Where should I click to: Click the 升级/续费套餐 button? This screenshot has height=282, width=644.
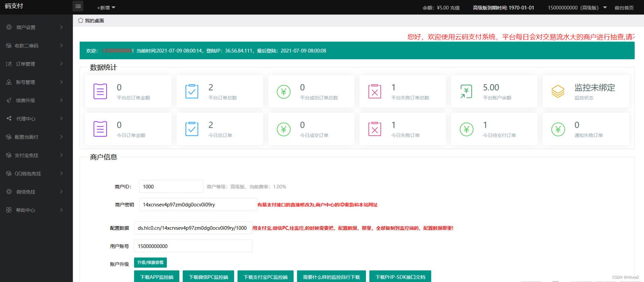point(150,262)
